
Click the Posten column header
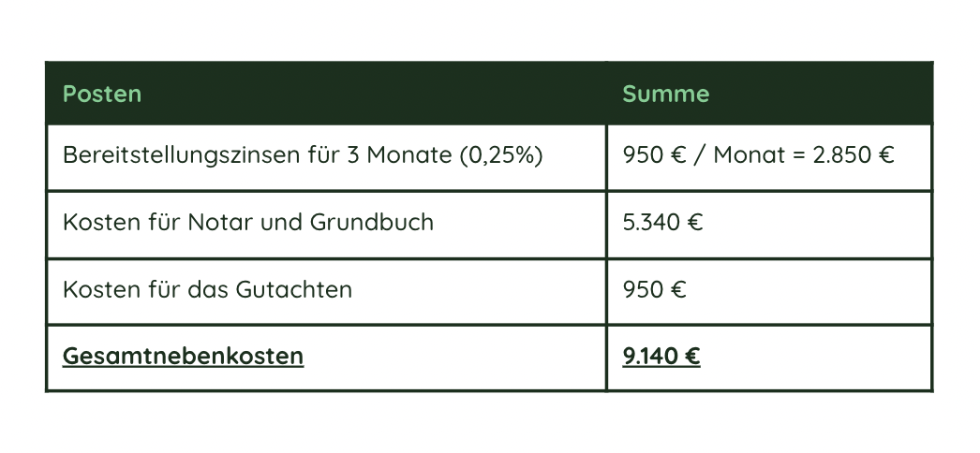pyautogui.click(x=102, y=95)
